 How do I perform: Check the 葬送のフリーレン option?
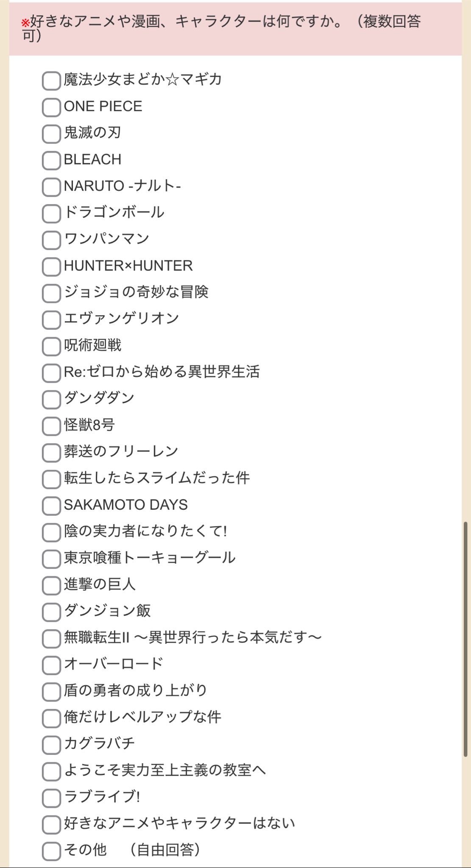click(x=51, y=452)
